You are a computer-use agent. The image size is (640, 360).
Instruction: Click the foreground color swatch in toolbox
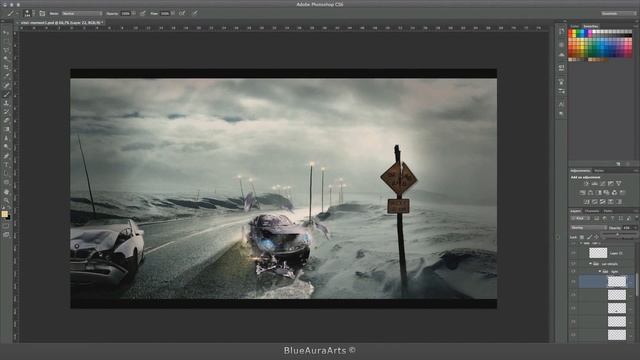4,214
